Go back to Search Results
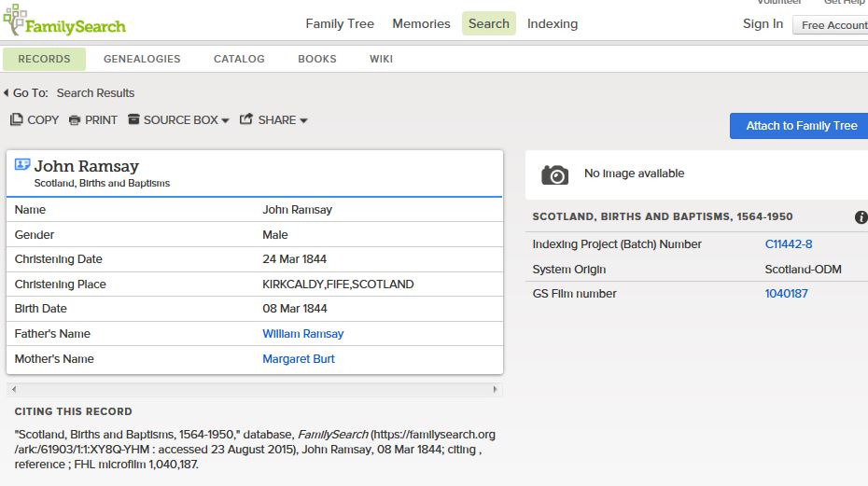This screenshot has height=486, width=868. tap(95, 93)
